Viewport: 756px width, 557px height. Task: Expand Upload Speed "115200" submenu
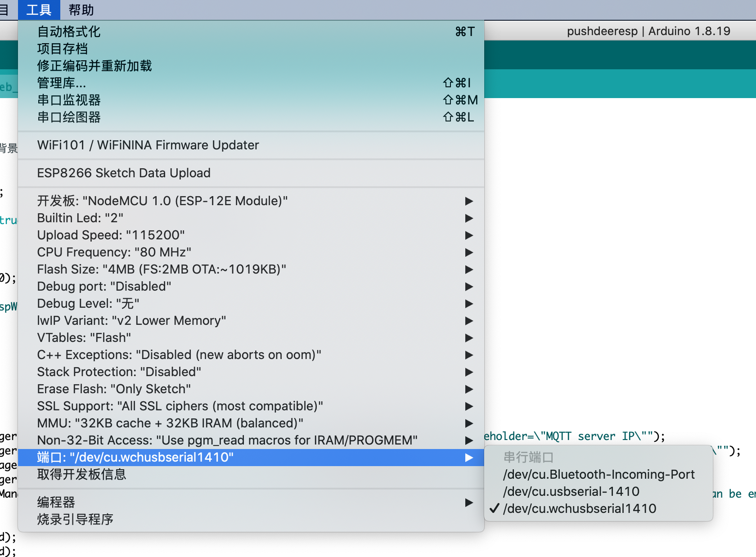251,235
